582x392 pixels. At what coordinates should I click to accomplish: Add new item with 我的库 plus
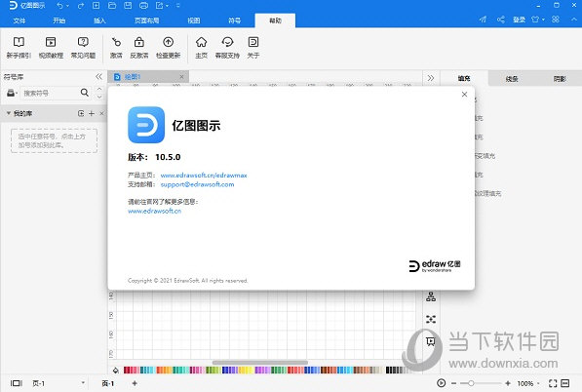pos(92,113)
